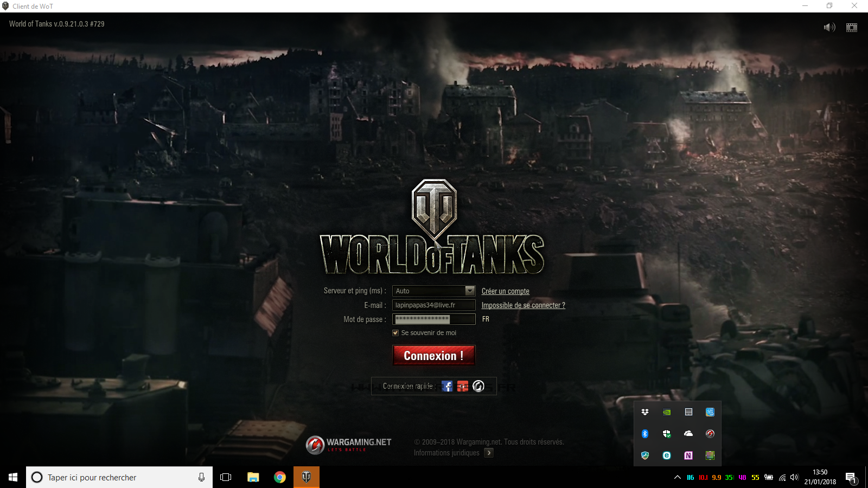Toggle the background video filmstrip icon

[x=851, y=28]
